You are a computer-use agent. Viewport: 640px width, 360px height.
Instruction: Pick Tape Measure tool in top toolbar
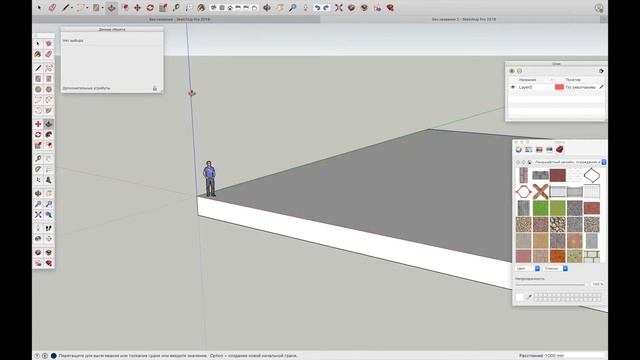tap(176, 7)
